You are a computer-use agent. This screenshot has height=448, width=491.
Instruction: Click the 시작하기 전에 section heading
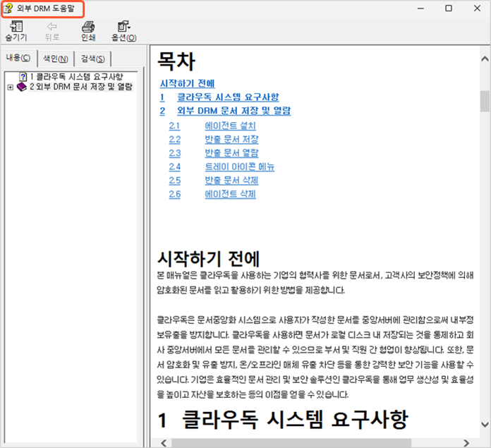[x=209, y=259]
